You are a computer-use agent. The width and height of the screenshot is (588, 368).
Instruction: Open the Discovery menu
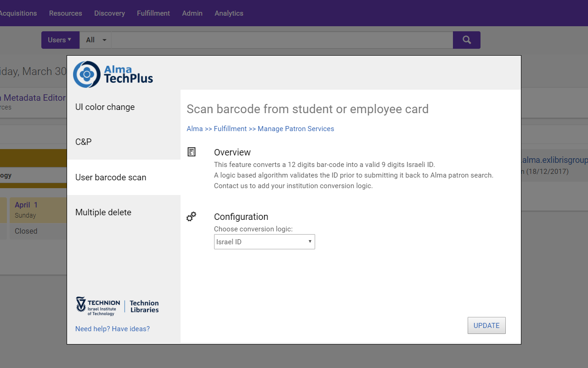point(109,13)
